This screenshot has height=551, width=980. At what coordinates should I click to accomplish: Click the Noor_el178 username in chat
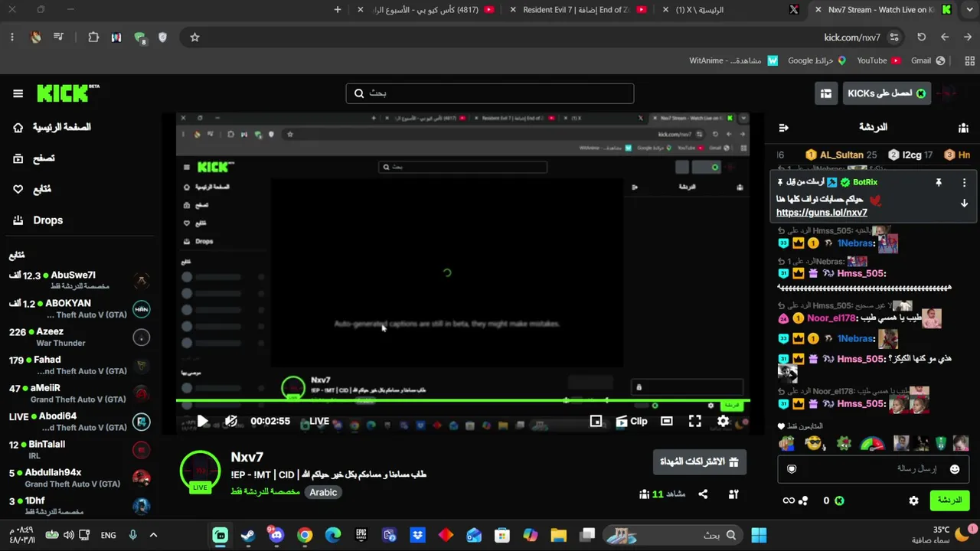coord(831,318)
